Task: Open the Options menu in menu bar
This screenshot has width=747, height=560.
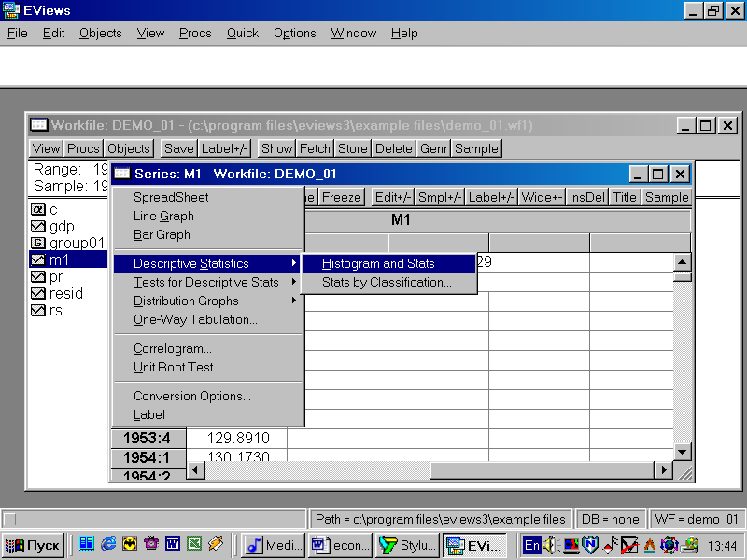Action: tap(294, 34)
